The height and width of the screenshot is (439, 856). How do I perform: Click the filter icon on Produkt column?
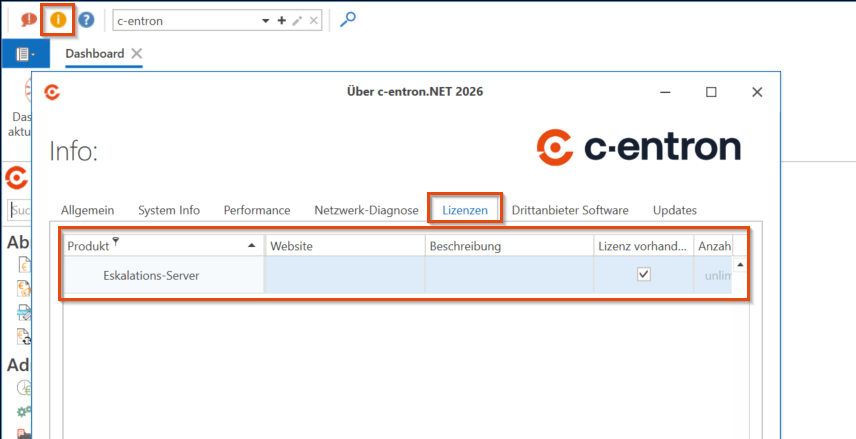pyautogui.click(x=115, y=242)
